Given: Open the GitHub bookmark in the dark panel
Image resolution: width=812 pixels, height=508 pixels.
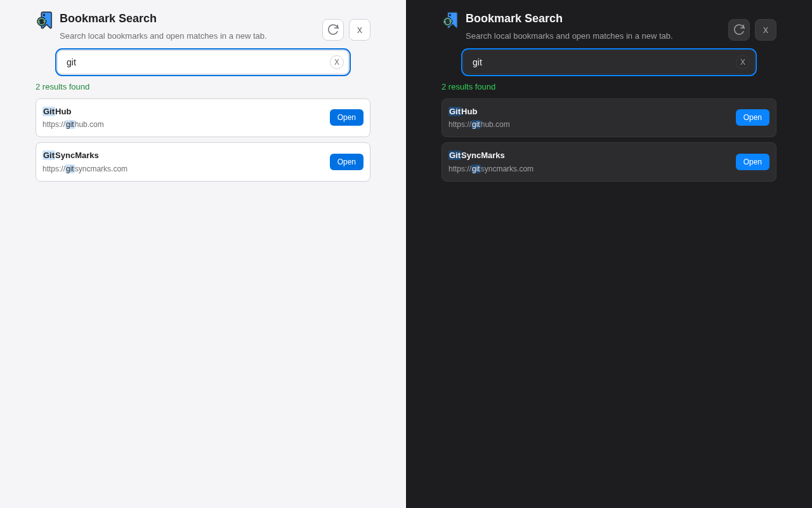Looking at the screenshot, I should 752,117.
